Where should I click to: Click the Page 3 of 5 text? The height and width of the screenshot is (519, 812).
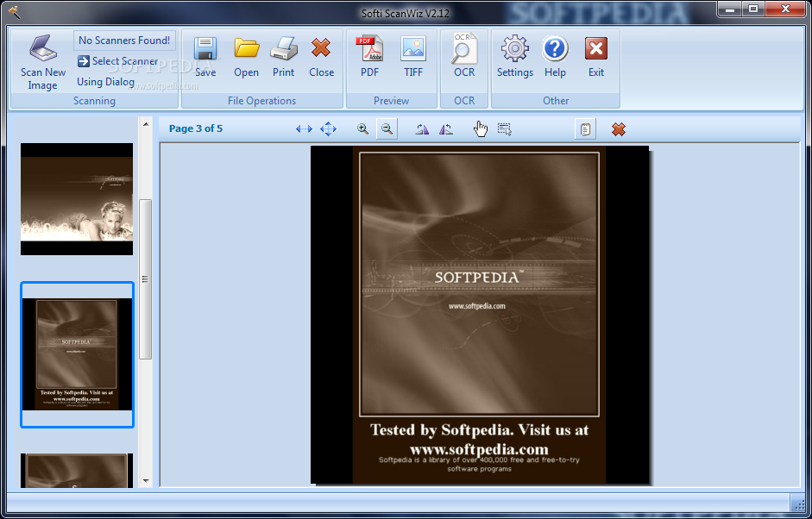point(196,128)
